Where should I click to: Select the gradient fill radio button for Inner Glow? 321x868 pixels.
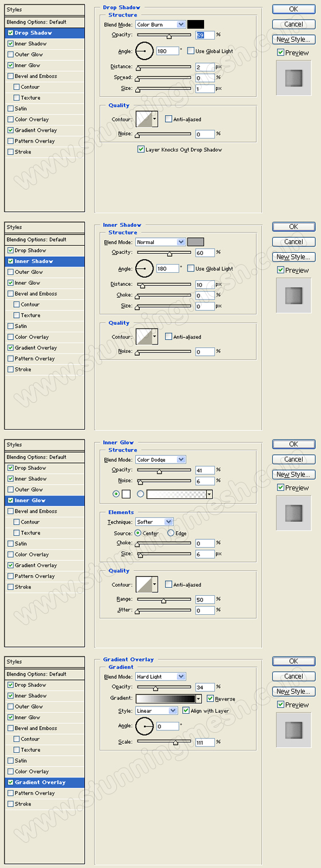[140, 494]
